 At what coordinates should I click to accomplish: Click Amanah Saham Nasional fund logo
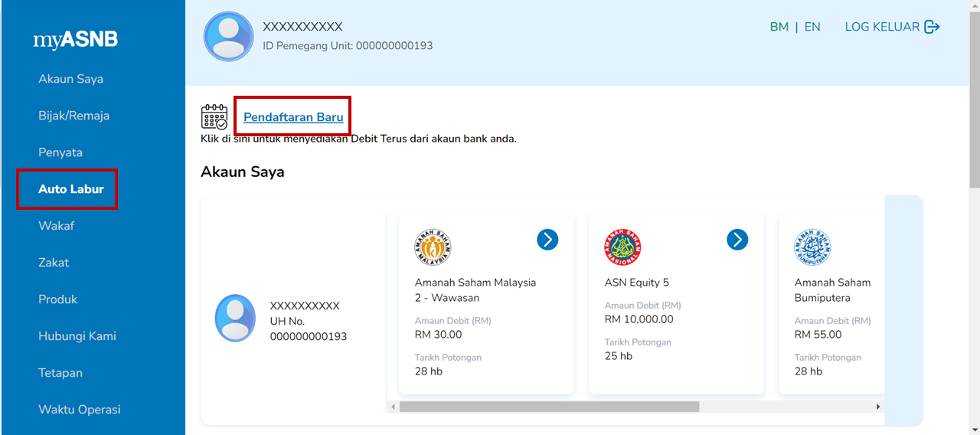click(622, 247)
